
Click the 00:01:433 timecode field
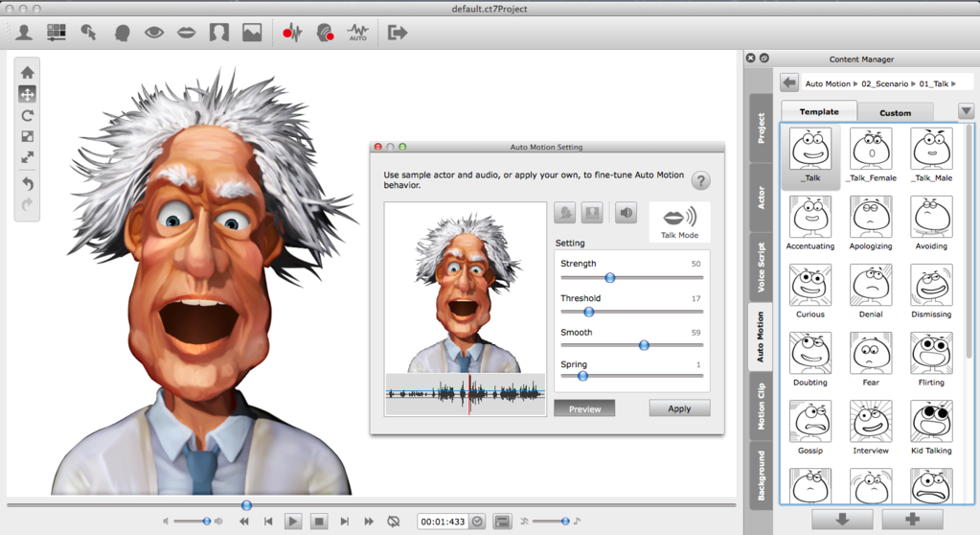tap(443, 522)
